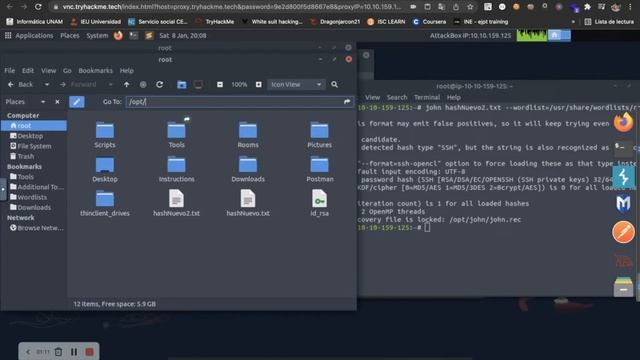Screen dimensions: 640x360
Task: Open the System menu in top panel
Action: (x=97, y=36)
